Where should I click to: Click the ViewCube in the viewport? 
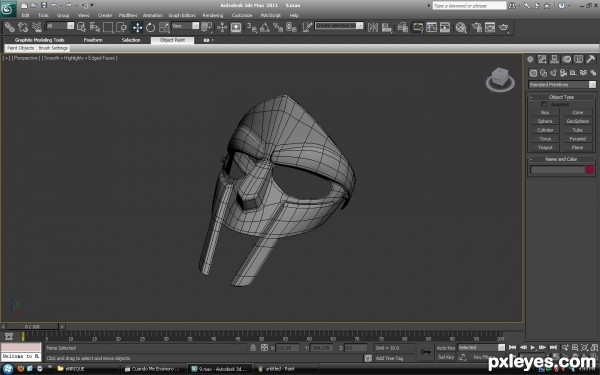pos(500,79)
